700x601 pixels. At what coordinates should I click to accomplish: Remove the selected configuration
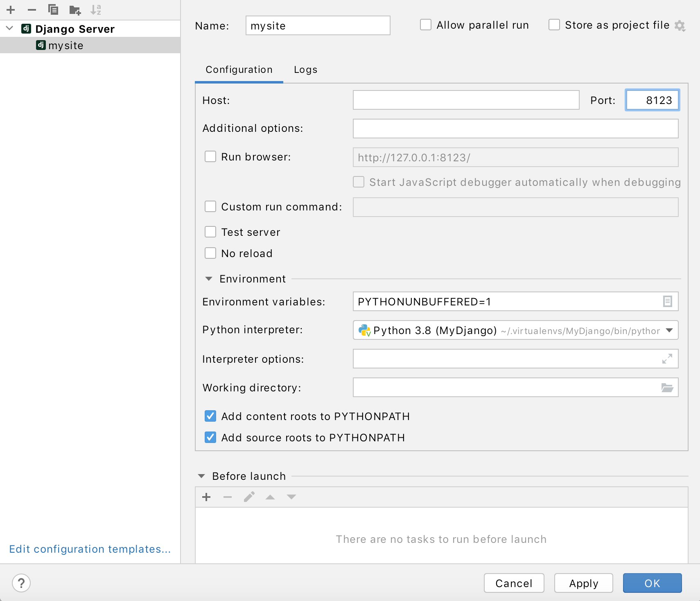point(32,10)
